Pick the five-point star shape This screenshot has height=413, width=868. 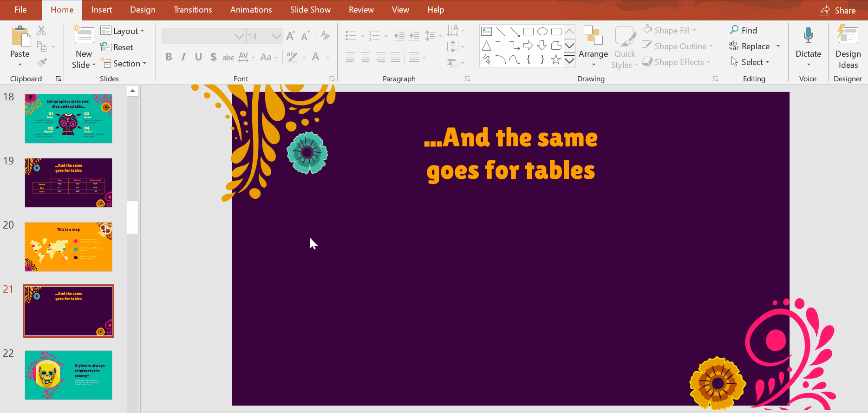(555, 59)
